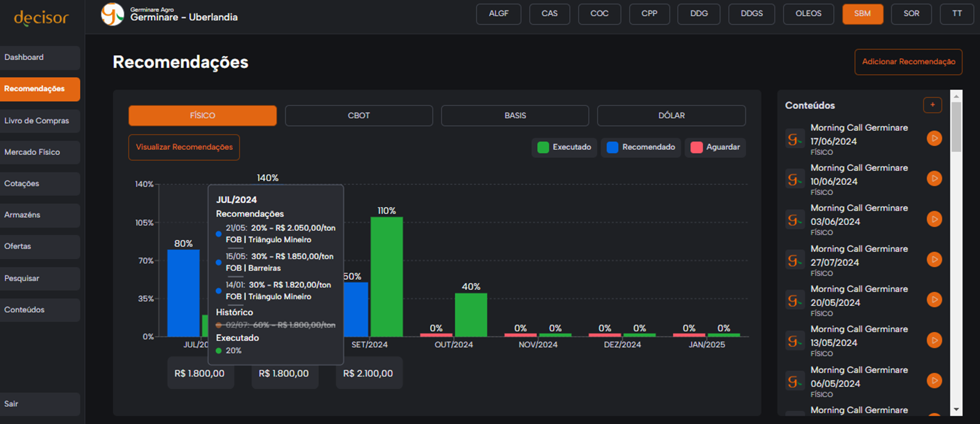The height and width of the screenshot is (424, 980).
Task: Open Mercado Físico page
Action: (40, 152)
